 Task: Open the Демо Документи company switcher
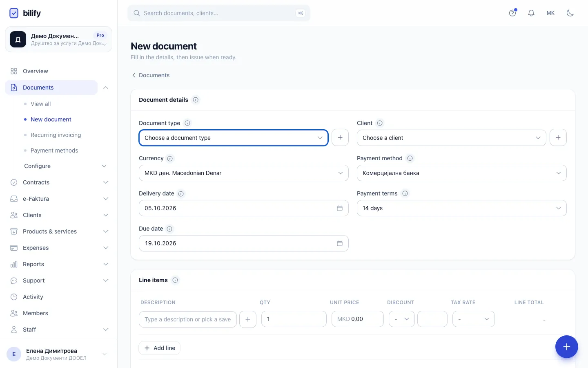pyautogui.click(x=58, y=39)
